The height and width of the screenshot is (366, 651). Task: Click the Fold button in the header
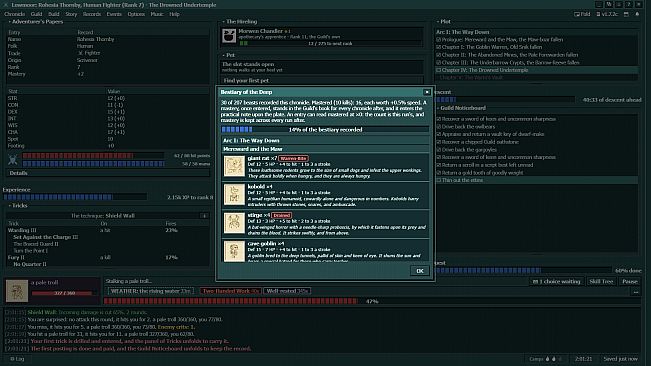pyautogui.click(x=582, y=14)
